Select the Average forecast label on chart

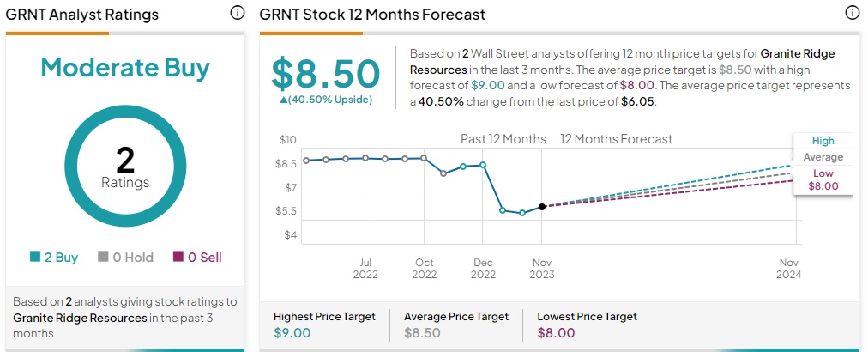pyautogui.click(x=823, y=157)
